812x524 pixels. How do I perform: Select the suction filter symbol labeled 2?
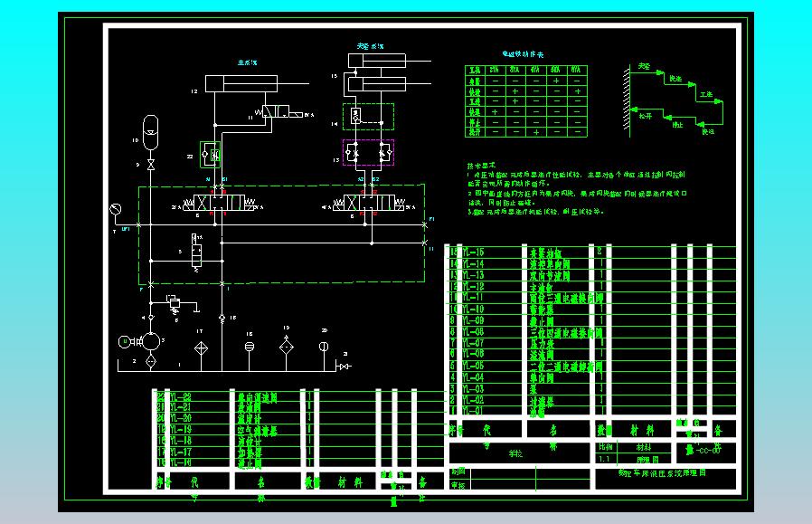[151, 361]
